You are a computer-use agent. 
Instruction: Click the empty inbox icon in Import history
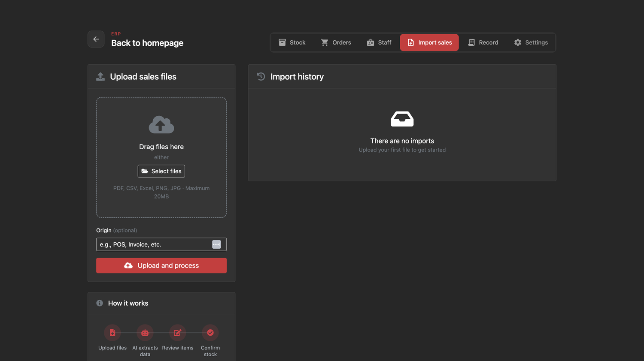pyautogui.click(x=402, y=119)
